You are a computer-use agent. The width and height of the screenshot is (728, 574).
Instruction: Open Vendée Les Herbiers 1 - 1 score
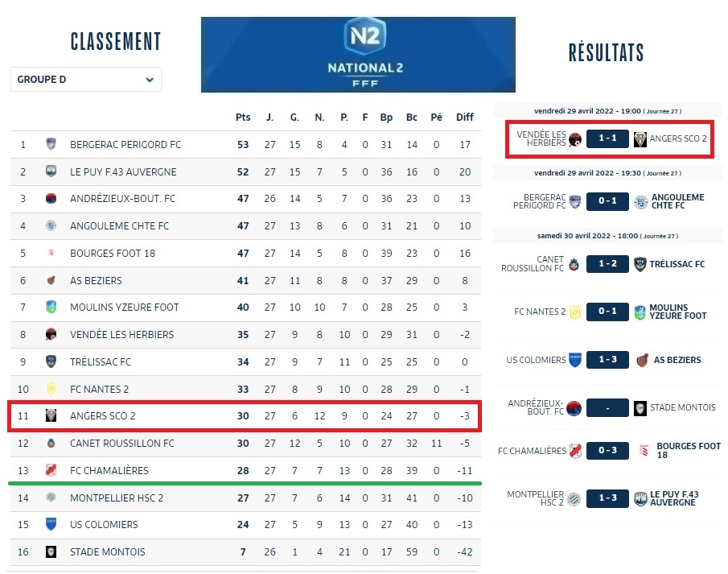(607, 138)
